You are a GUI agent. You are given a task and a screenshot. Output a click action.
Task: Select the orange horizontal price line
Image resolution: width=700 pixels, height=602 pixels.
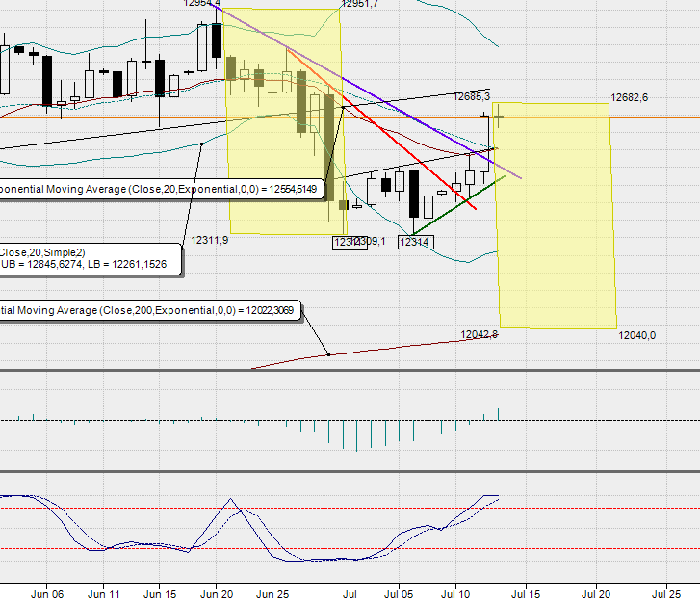point(350,117)
